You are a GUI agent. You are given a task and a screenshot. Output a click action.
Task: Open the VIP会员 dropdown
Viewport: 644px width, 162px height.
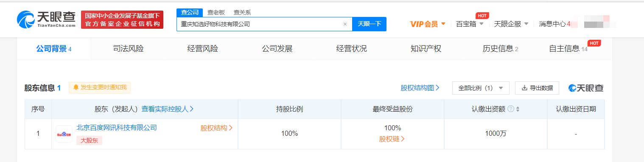[x=428, y=24]
